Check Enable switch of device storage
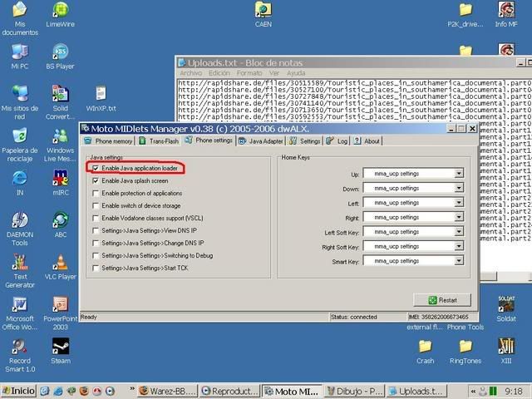 [96, 206]
